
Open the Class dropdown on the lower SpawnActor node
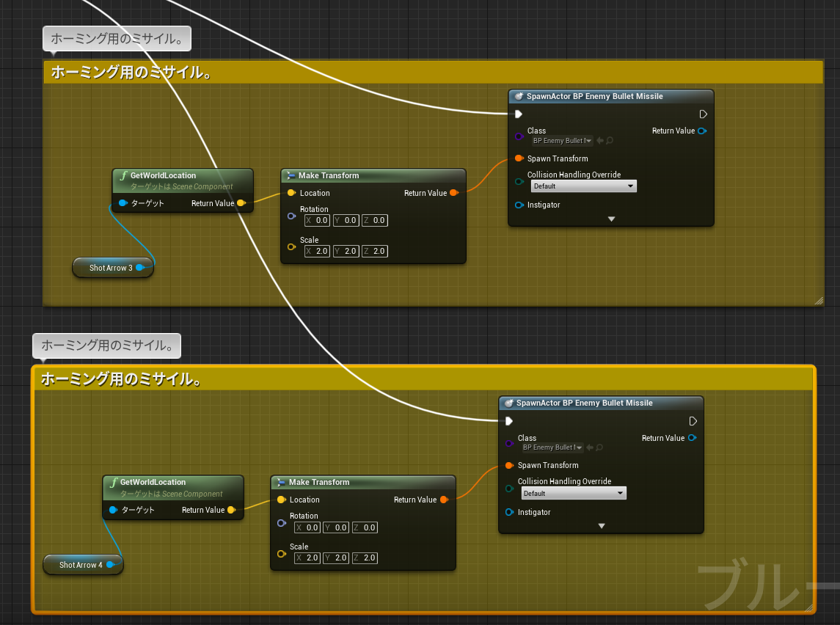pyautogui.click(x=552, y=447)
